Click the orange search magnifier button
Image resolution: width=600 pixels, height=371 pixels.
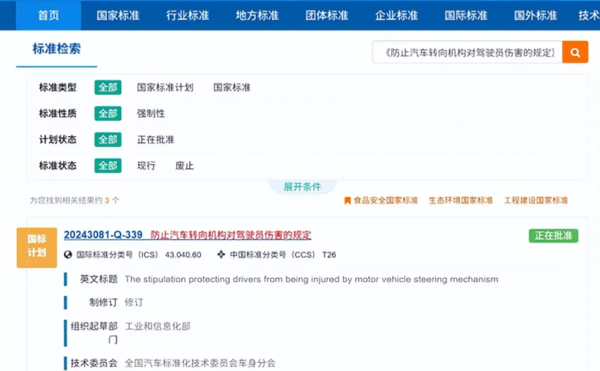point(575,52)
